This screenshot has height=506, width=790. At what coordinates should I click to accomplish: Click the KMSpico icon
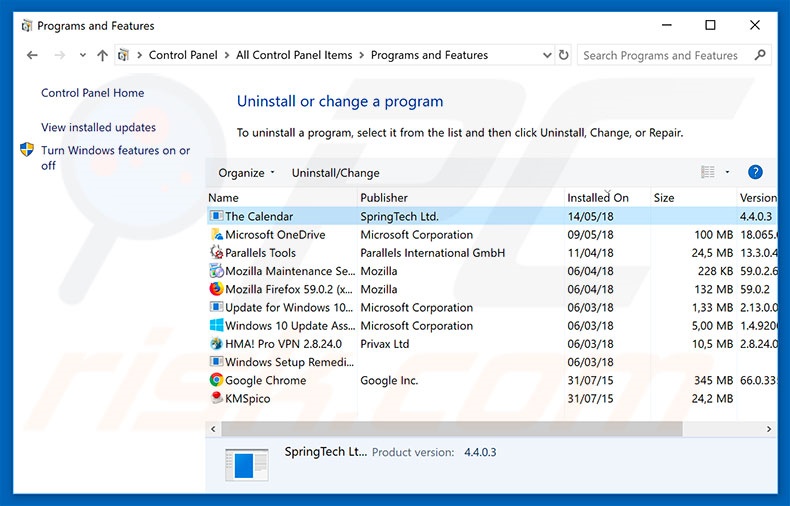click(x=216, y=398)
